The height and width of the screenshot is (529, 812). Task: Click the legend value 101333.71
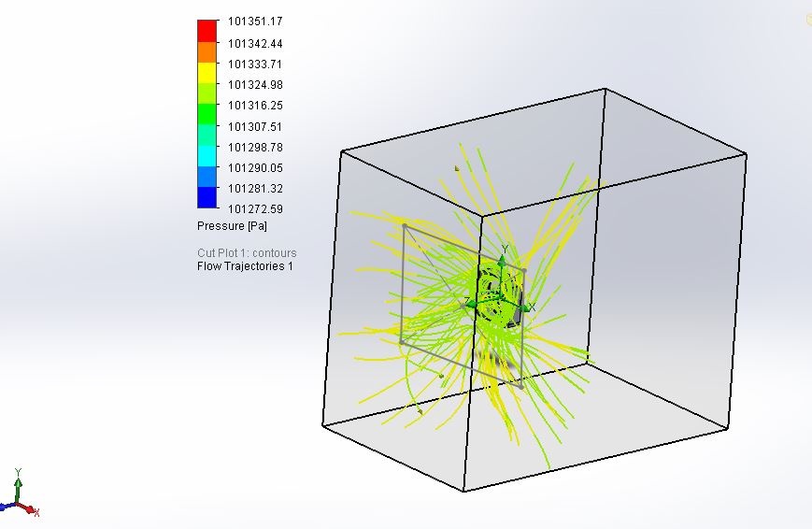[255, 64]
